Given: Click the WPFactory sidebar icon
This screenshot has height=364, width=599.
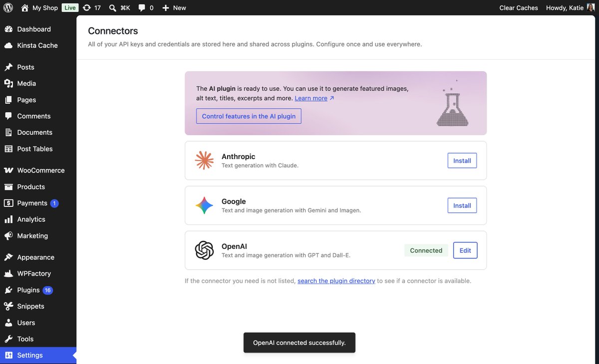Looking at the screenshot, I should pyautogui.click(x=8, y=273).
